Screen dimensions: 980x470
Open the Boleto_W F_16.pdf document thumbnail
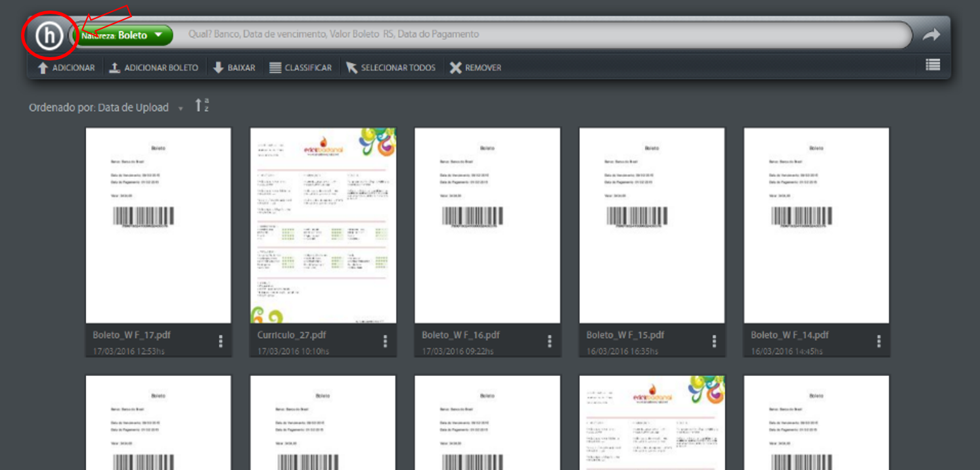(x=487, y=225)
